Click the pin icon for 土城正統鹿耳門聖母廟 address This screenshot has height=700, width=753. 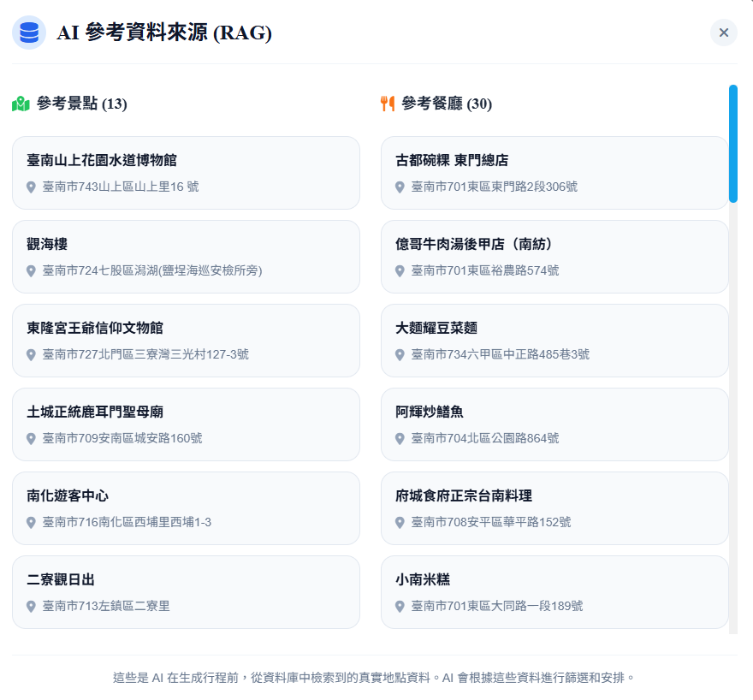(x=31, y=439)
